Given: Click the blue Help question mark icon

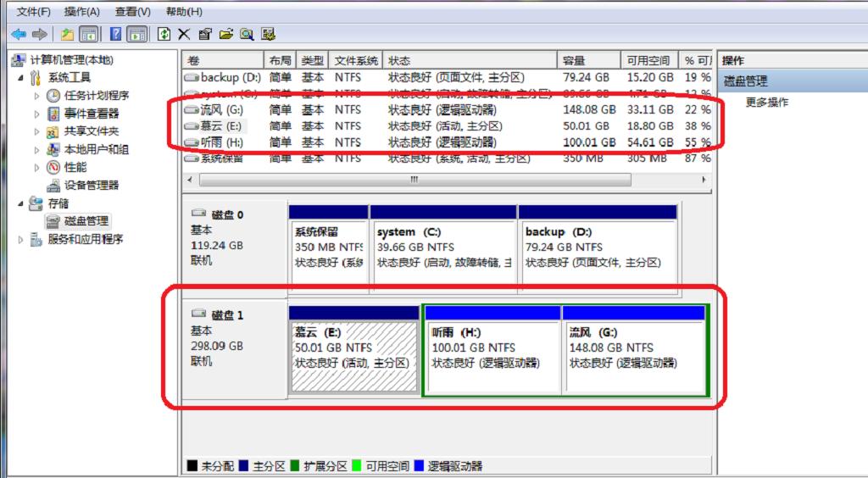Looking at the screenshot, I should 115,34.
